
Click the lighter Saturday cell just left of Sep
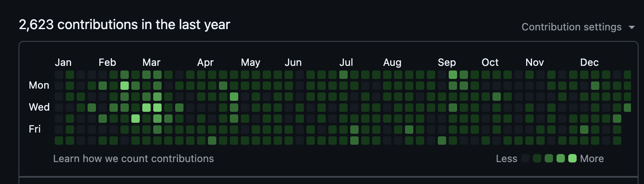[442, 141]
